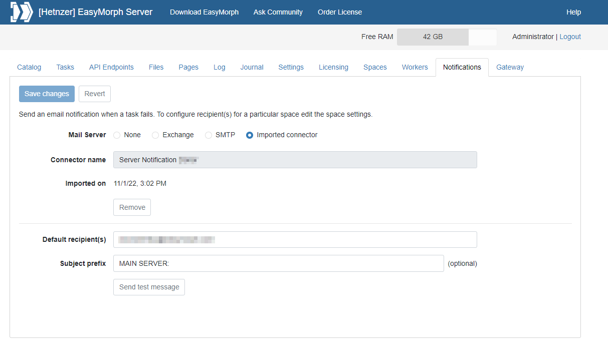The image size is (608, 364).
Task: Click the Save changes button
Action: [x=47, y=94]
